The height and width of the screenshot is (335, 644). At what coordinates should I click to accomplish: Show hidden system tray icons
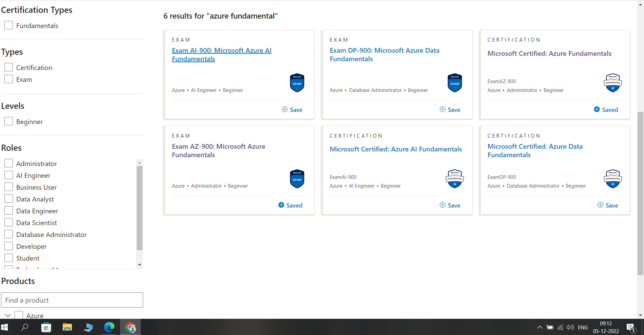[x=540, y=327]
